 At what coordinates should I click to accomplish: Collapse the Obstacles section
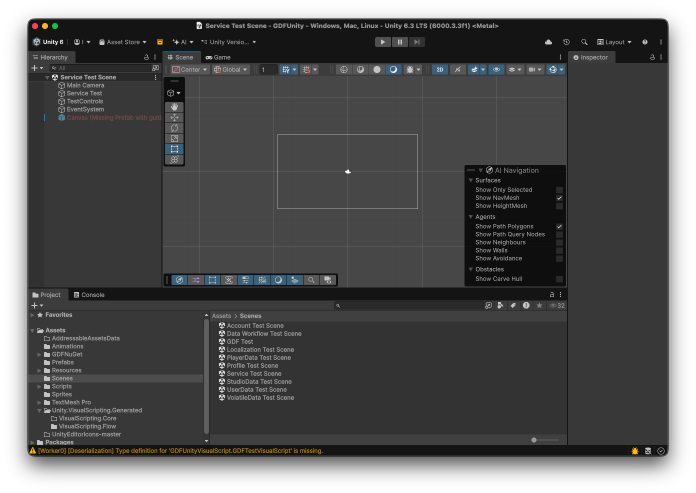click(x=471, y=269)
